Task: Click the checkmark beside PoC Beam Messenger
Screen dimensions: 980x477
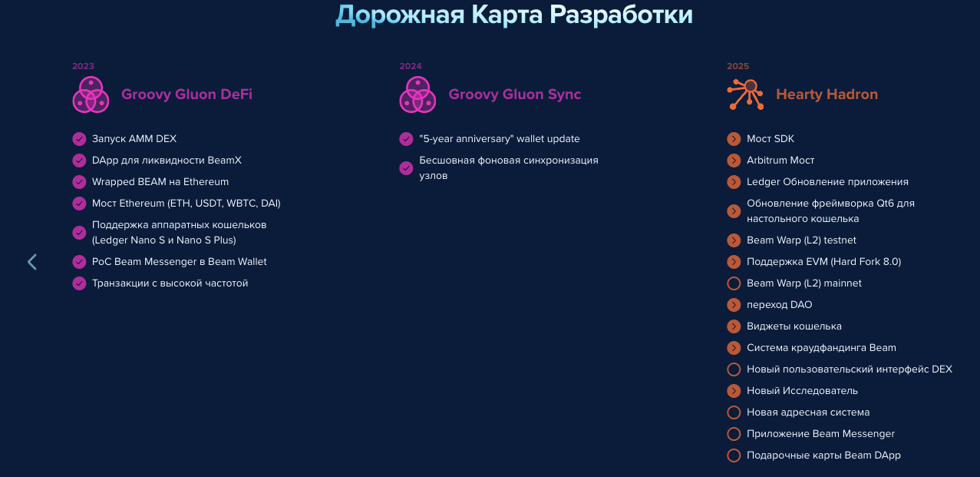Action: (79, 262)
